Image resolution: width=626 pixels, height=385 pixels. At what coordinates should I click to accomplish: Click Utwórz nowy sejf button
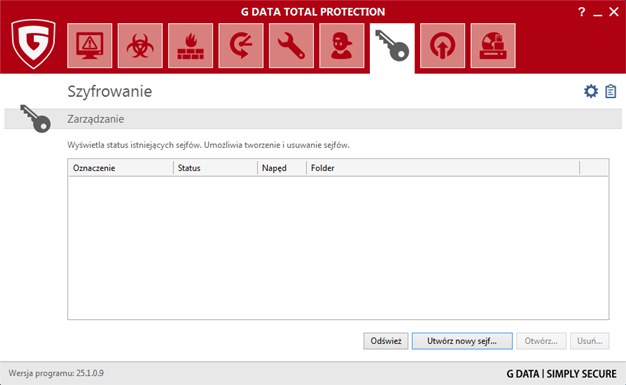[462, 341]
